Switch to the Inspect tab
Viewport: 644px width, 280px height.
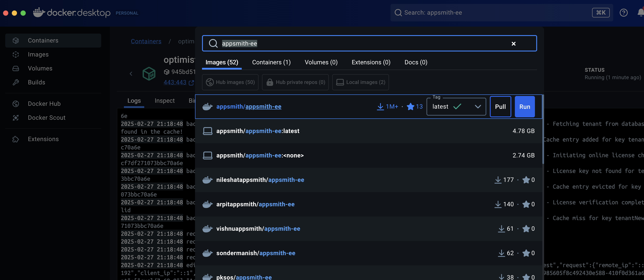[164, 101]
